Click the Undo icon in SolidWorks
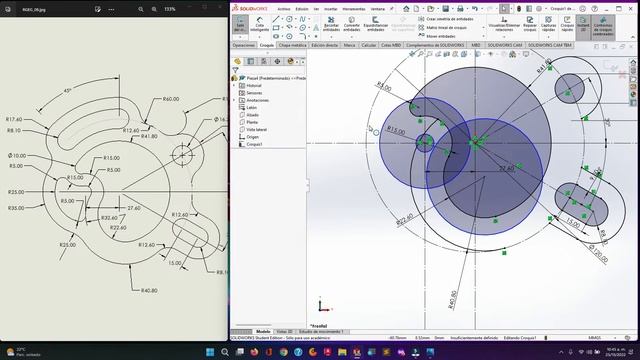The width and height of the screenshot is (640, 360). (475, 9)
